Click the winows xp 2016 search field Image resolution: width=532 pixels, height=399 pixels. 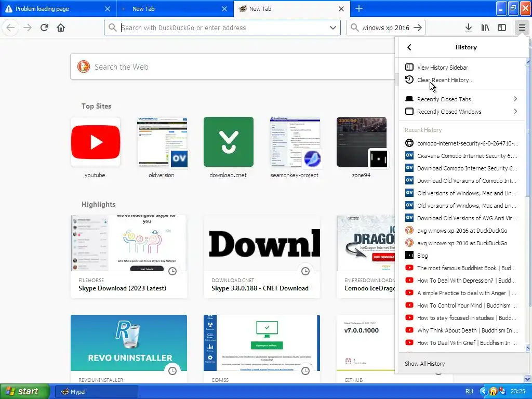point(386,28)
